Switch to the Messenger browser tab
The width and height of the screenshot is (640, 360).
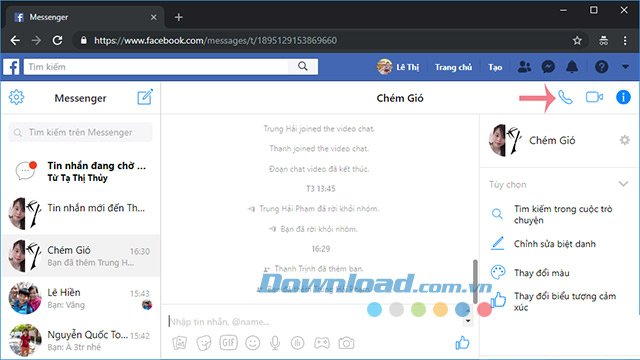tap(85, 17)
